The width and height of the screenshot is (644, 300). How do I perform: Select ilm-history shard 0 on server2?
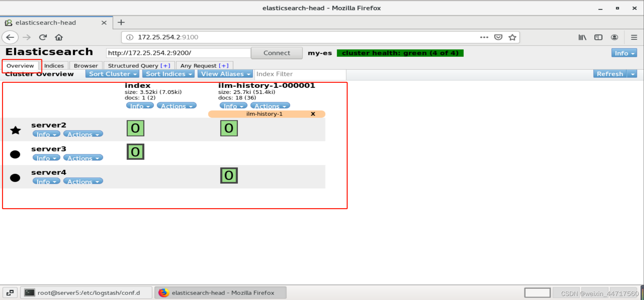pyautogui.click(x=229, y=128)
